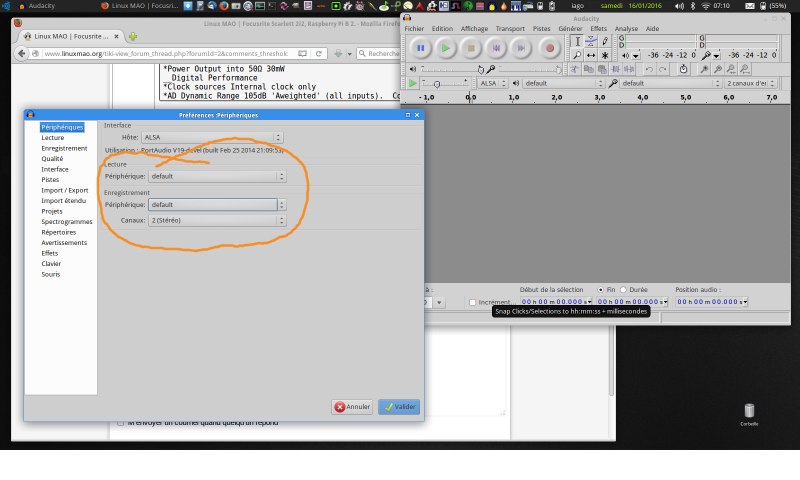Click the Paste icon in edit toolbar
This screenshot has height=480, width=800.
602,69
